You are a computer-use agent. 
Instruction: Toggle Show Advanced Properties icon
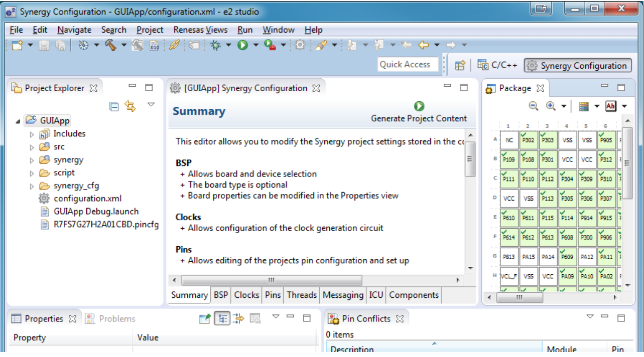(238, 318)
